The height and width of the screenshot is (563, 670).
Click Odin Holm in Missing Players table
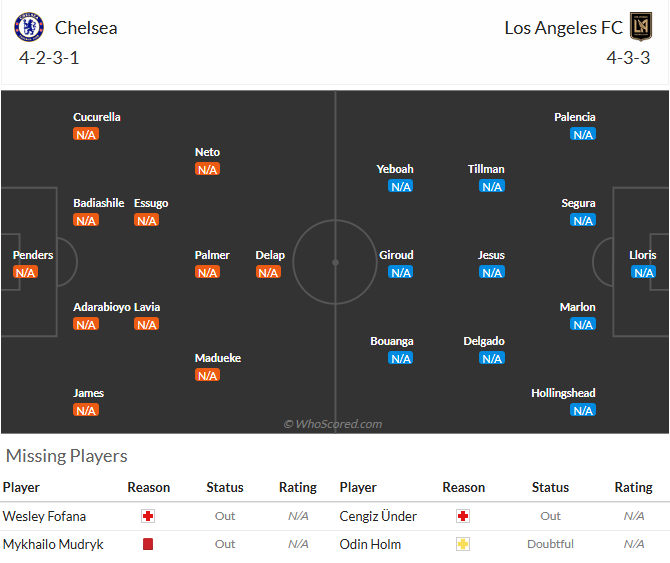click(370, 544)
